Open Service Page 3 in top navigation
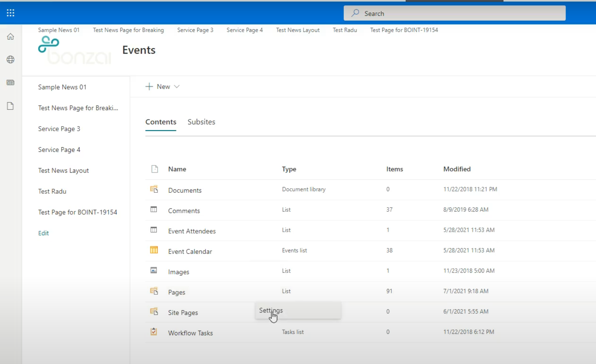This screenshot has width=596, height=364. [195, 30]
